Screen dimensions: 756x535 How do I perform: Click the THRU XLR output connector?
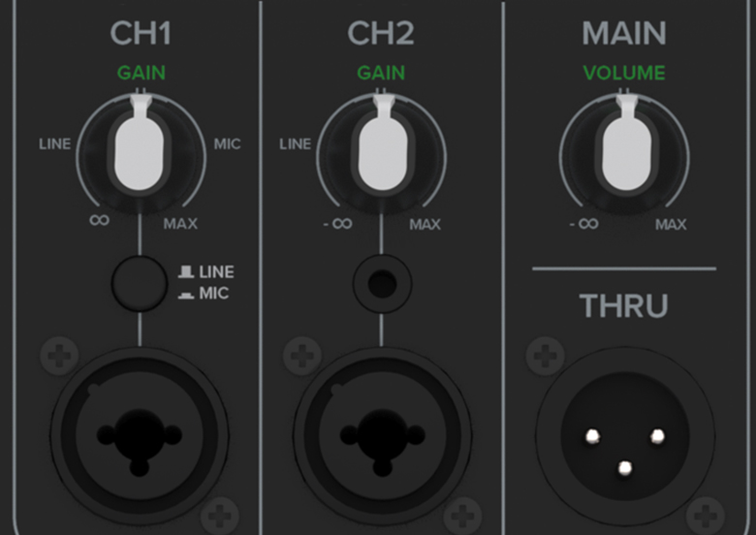tap(625, 436)
